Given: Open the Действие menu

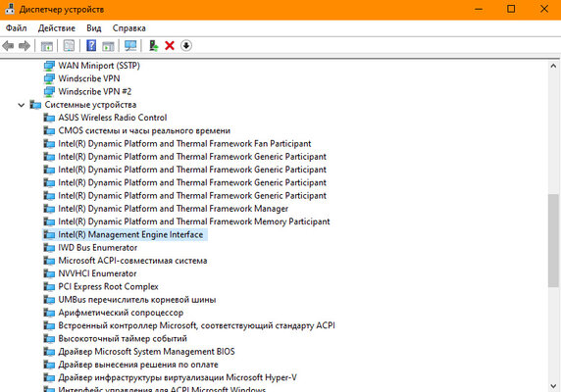Looking at the screenshot, I should [57, 28].
